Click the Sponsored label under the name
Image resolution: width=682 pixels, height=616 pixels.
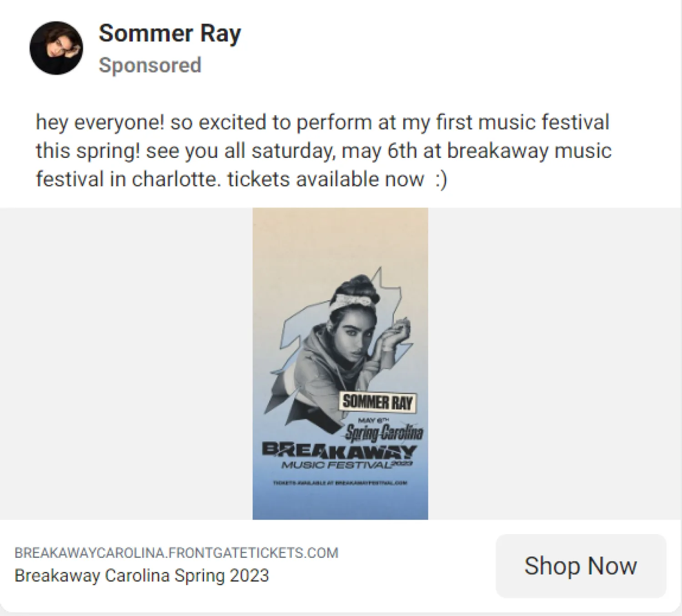[x=150, y=65]
